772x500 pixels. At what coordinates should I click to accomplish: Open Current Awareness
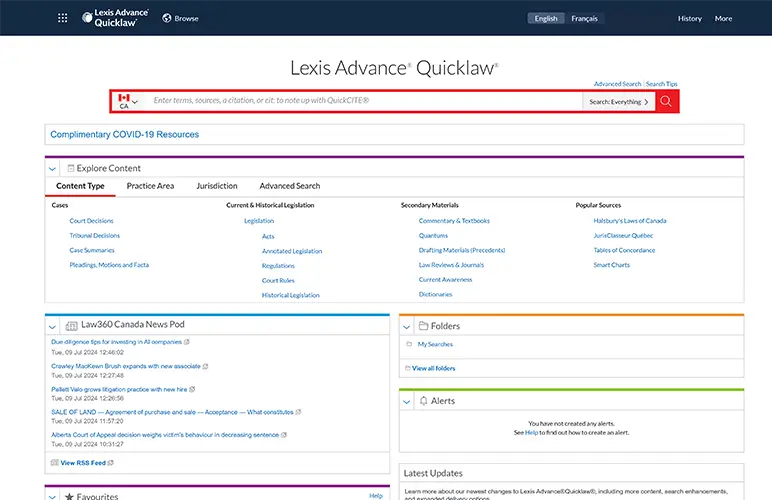click(x=445, y=280)
